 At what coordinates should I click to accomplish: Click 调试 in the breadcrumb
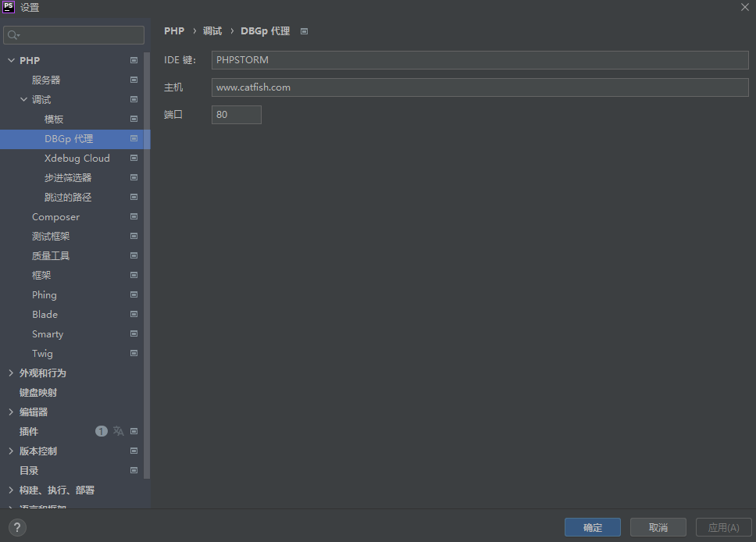coord(212,31)
